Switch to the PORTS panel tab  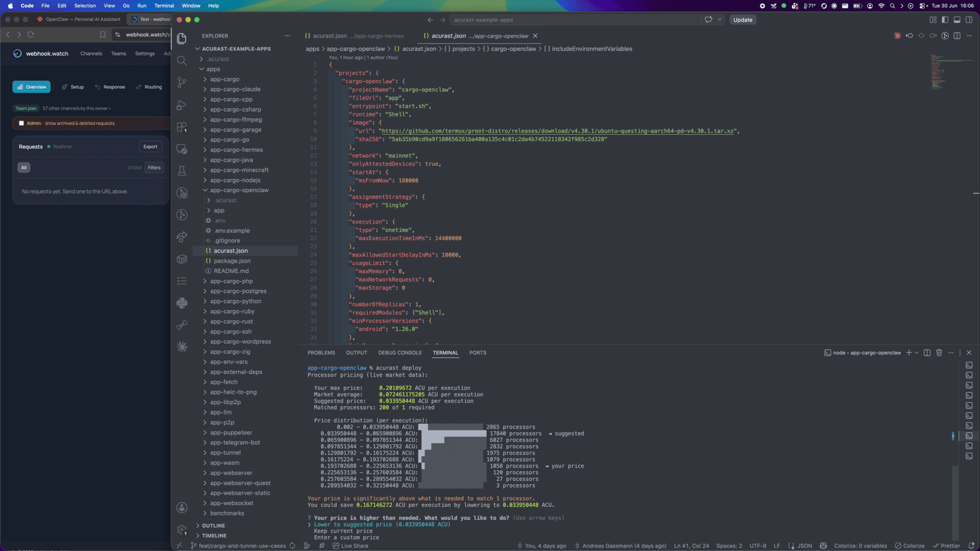click(x=478, y=353)
